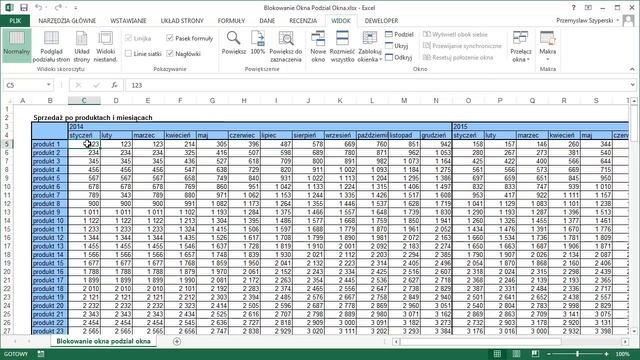
Task: Click the kwiecień header under 2014
Action: pos(180,135)
